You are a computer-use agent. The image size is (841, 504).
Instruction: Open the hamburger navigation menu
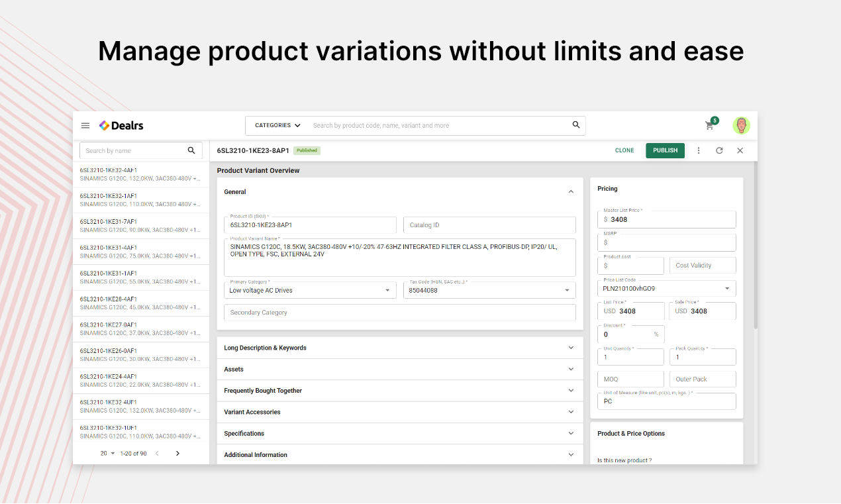point(85,125)
